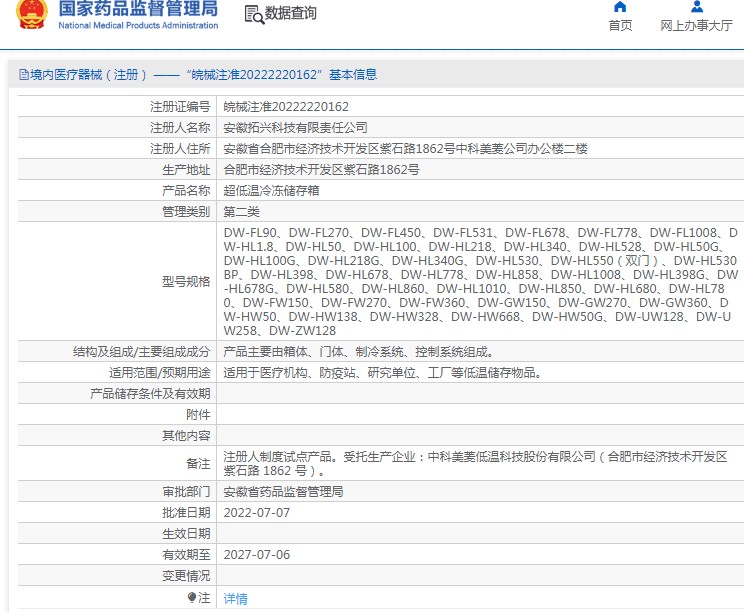744x612 pixels.
Task: Click the national emblem logo
Action: [x=32, y=14]
